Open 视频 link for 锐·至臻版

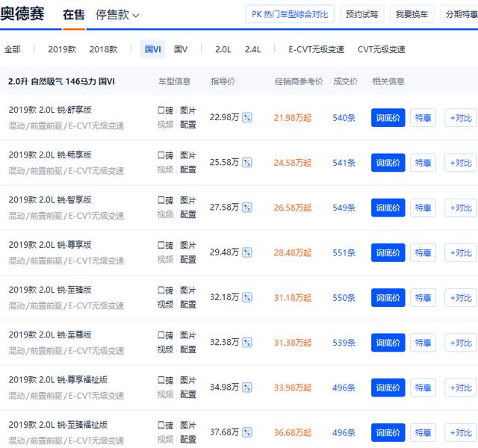click(165, 305)
